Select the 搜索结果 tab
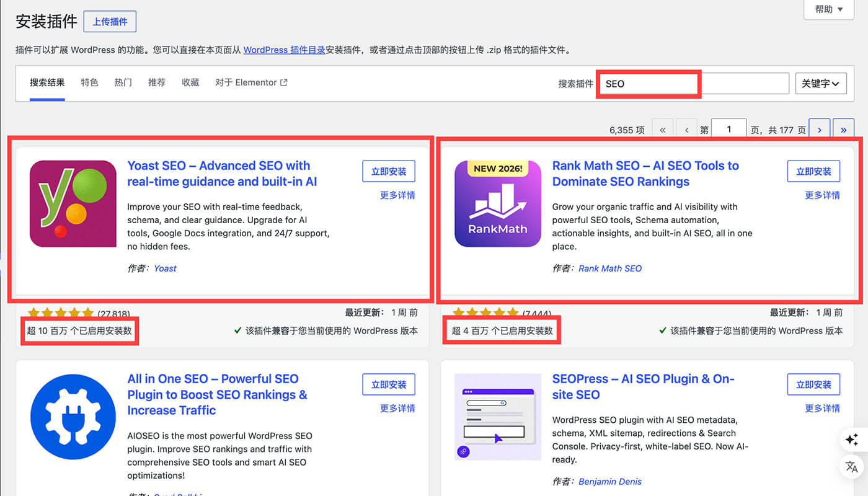Viewport: 868px width, 496px height. 47,82
